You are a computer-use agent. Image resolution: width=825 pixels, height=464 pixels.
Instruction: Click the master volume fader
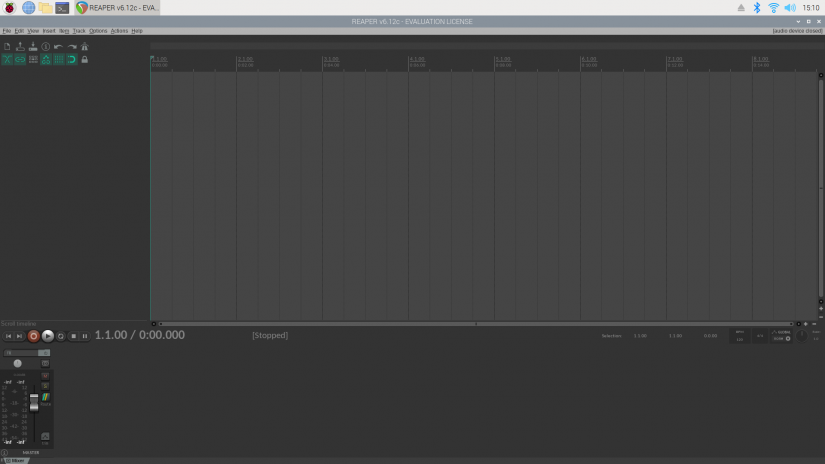(34, 402)
